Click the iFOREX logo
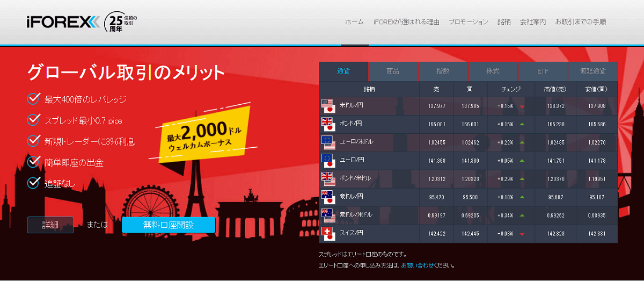The width and height of the screenshot is (644, 295). tap(63, 21)
